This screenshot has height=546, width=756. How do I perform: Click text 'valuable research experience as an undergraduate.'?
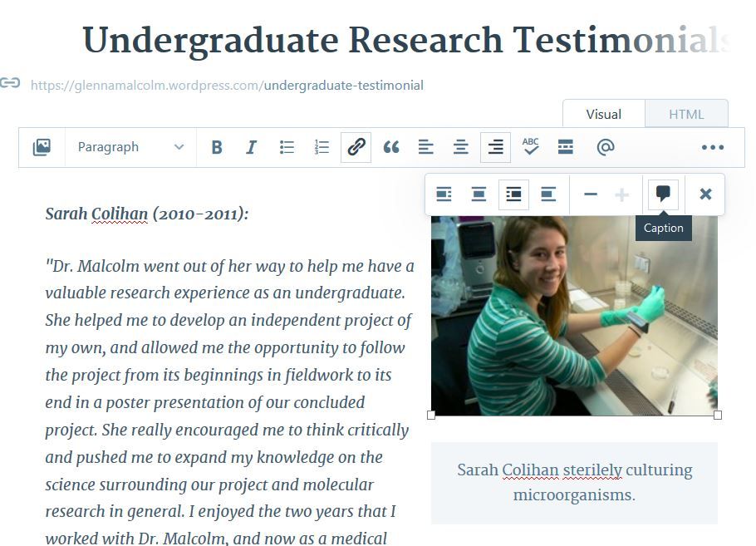click(x=225, y=293)
